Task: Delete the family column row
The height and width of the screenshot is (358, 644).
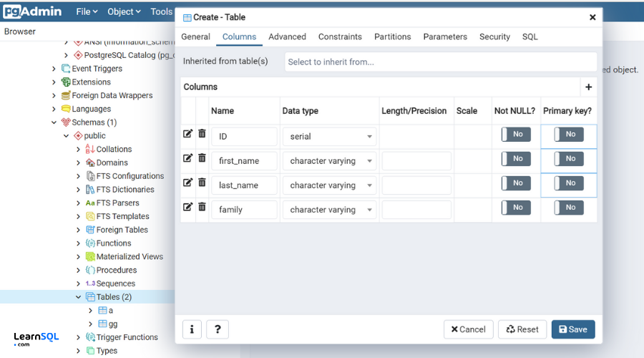Action: [x=202, y=207]
